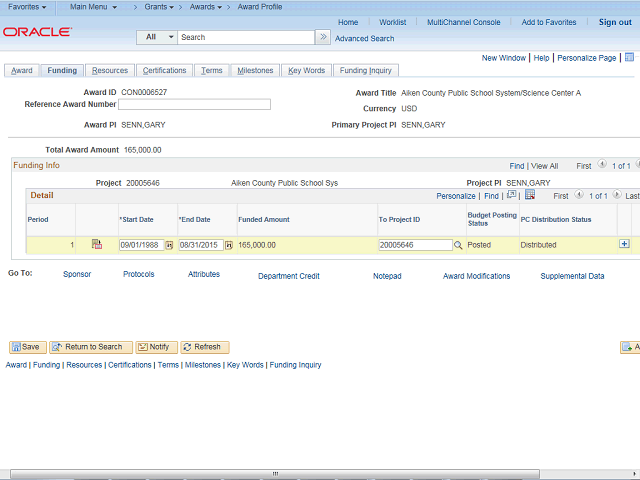Click View All in Funding Info
The width and height of the screenshot is (640, 480).
[544, 166]
